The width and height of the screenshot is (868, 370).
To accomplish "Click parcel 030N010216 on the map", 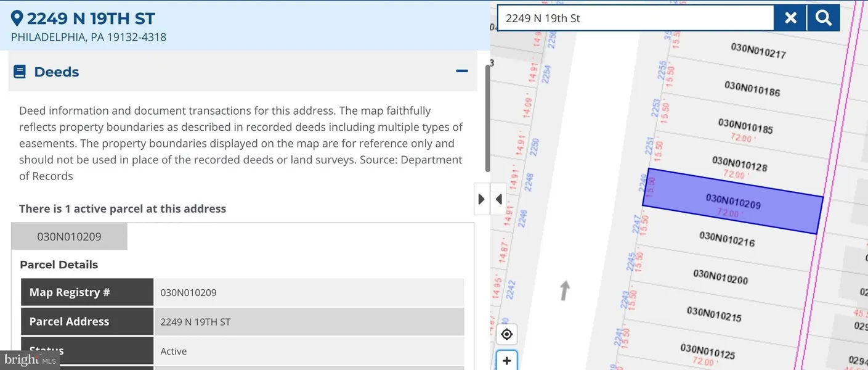I will tap(727, 239).
